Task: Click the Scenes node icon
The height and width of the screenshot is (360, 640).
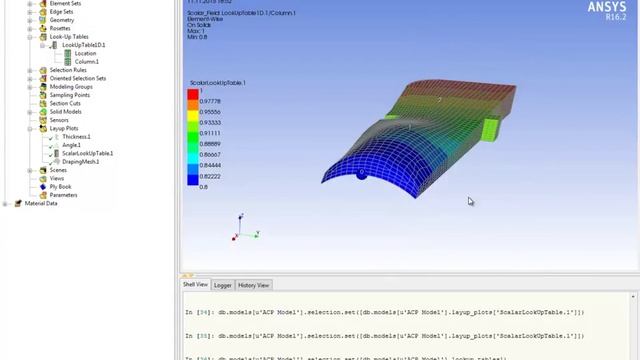Action: point(43,170)
